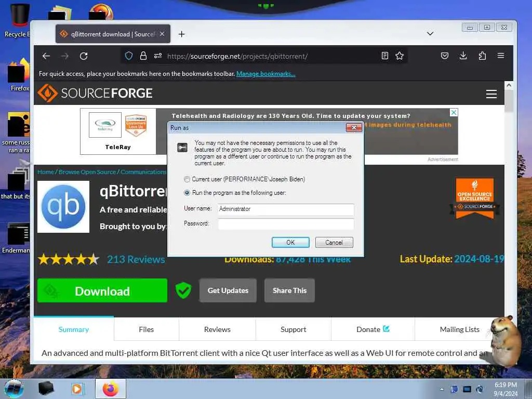532x399 pixels.
Task: Click the five-star rating
Action: 69,260
